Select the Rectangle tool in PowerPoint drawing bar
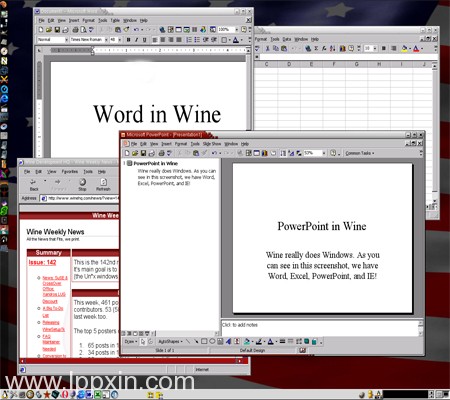Screen dimensions: 450x400 coord(204,341)
